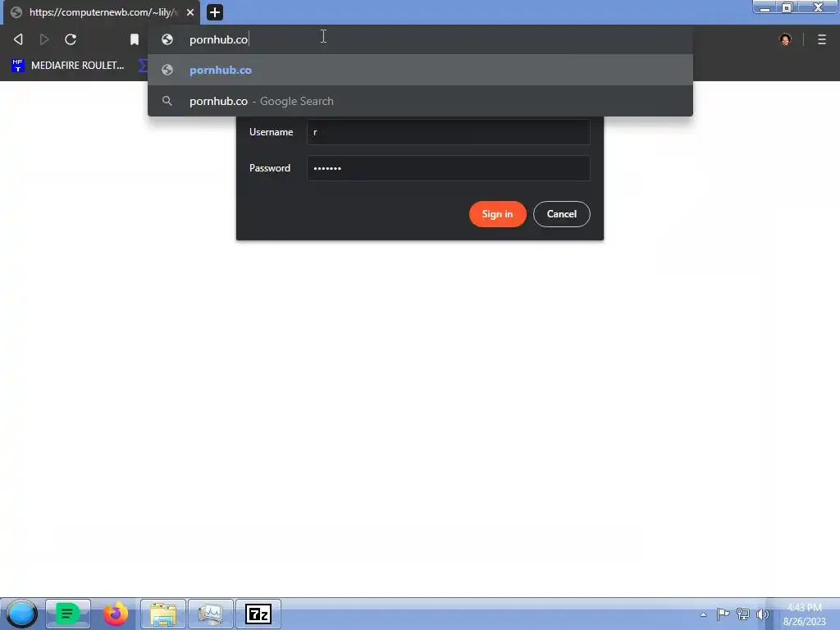Click the Password input field

click(449, 168)
